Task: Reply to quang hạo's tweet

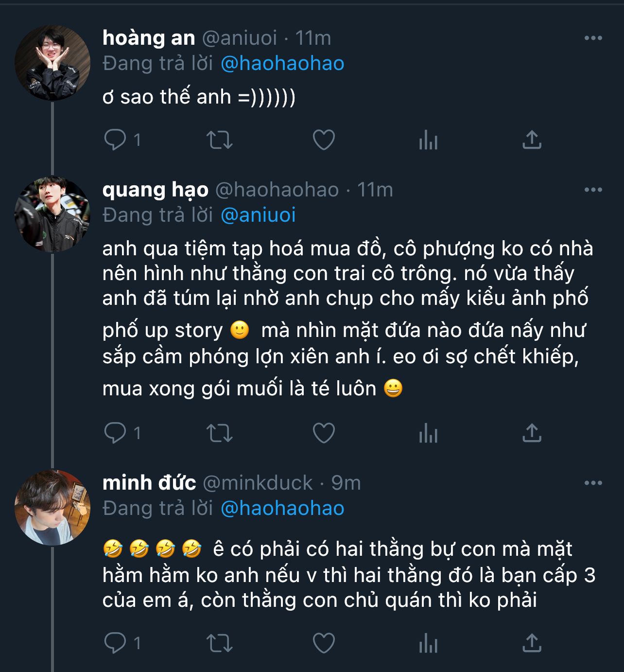Action: pyautogui.click(x=115, y=433)
